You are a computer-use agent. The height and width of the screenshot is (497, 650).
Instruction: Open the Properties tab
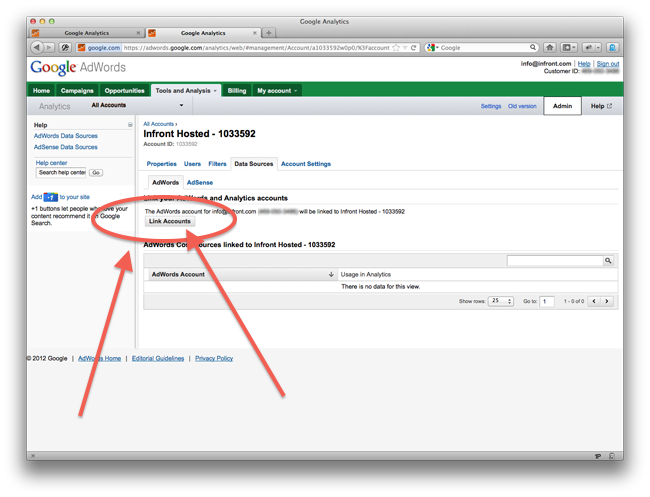[161, 164]
